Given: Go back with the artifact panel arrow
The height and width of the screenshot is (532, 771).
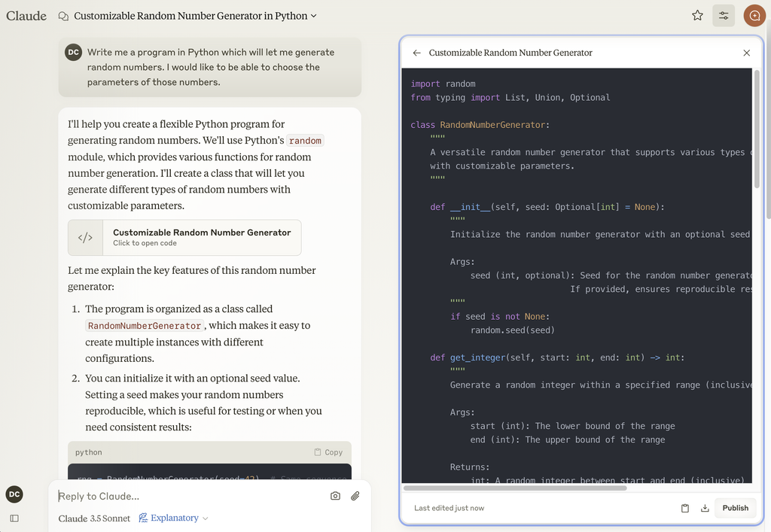Looking at the screenshot, I should [416, 53].
